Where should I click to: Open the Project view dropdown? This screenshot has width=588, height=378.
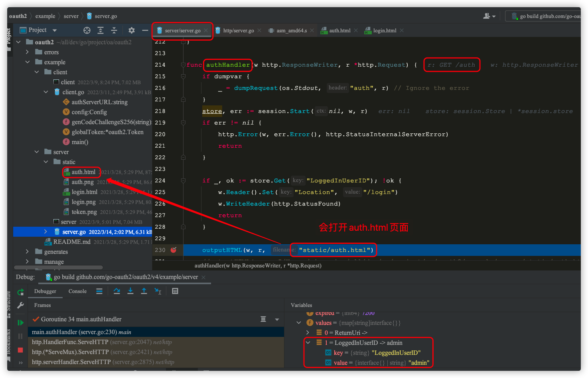coord(55,30)
